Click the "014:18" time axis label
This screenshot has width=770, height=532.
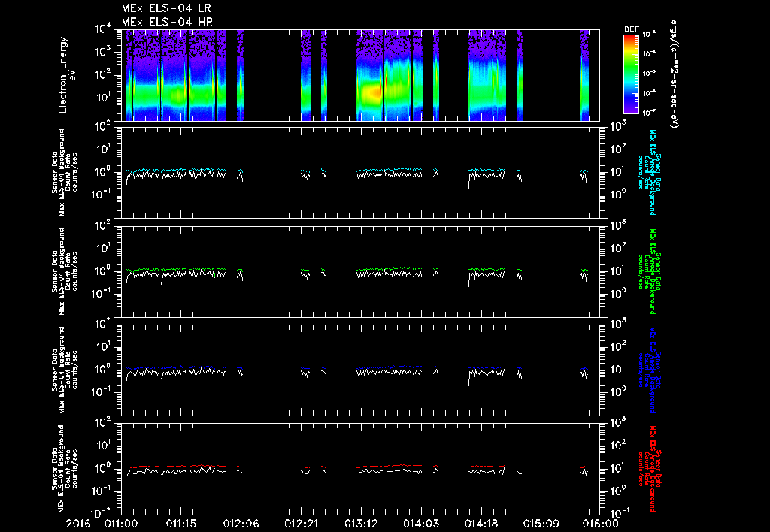(x=480, y=524)
